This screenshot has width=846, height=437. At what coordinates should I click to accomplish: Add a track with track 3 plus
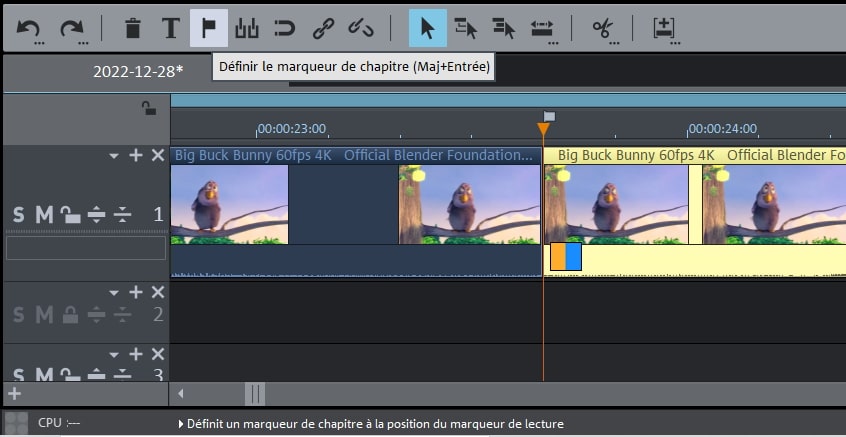click(135, 354)
